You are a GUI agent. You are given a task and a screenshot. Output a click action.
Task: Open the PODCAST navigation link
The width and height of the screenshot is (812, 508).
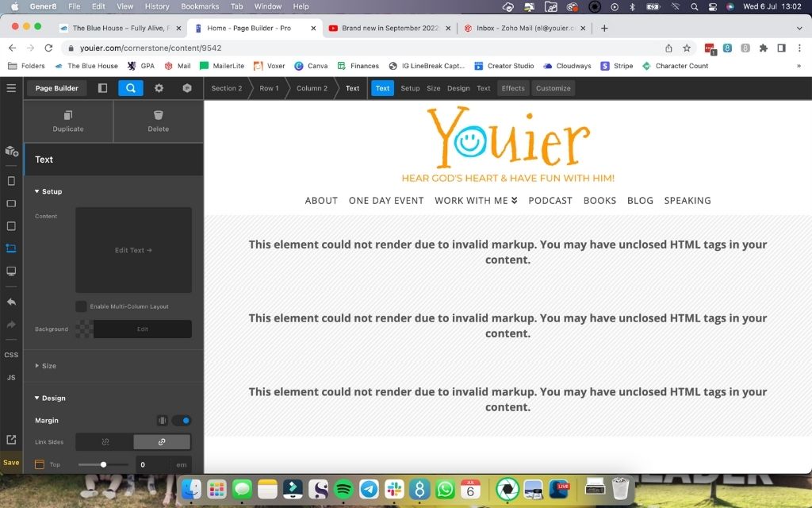point(550,201)
